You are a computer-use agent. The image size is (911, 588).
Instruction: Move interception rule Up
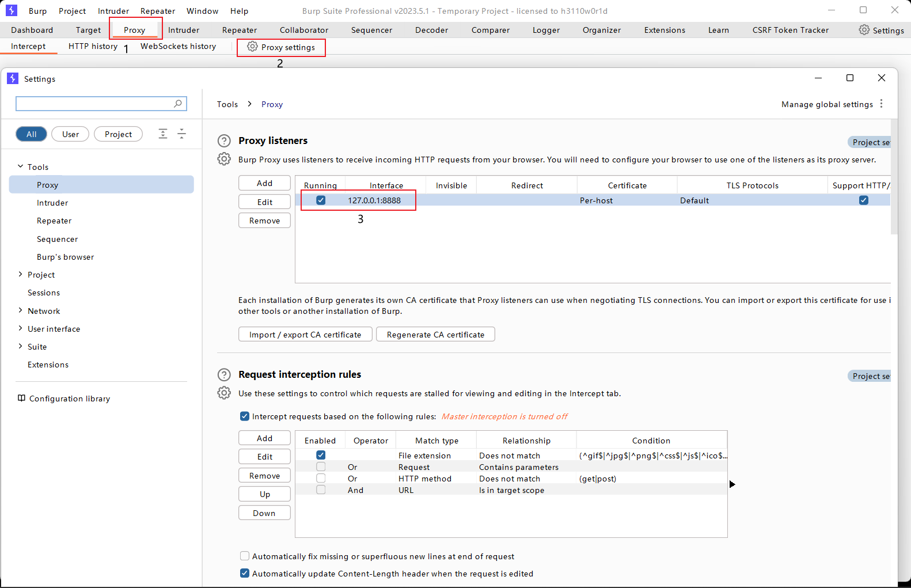264,494
